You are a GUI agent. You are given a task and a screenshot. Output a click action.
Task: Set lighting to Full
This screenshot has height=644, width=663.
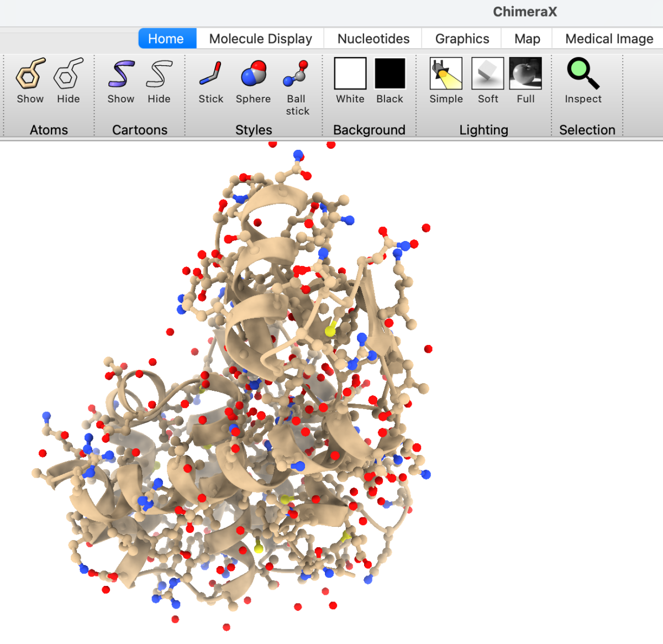coord(525,74)
